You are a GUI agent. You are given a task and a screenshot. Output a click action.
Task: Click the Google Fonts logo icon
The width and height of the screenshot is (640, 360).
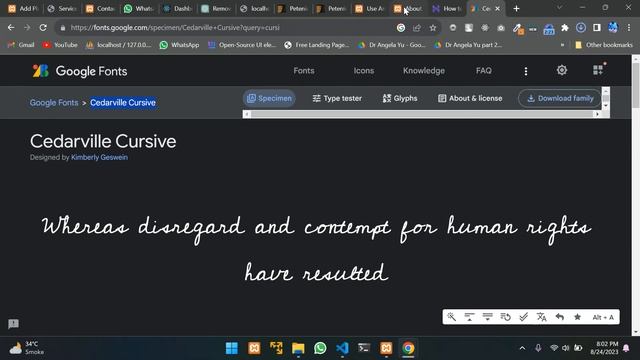[40, 71]
